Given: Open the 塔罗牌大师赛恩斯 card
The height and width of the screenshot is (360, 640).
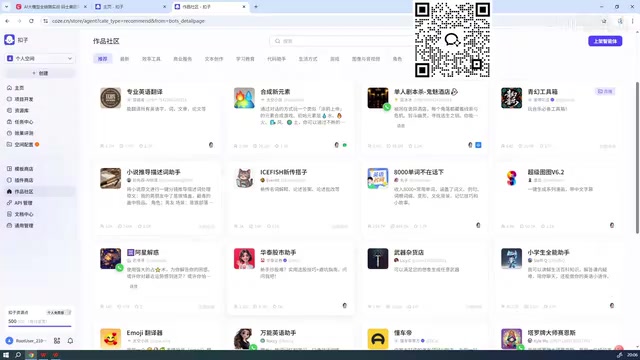Looking at the screenshot, I should (x=558, y=337).
